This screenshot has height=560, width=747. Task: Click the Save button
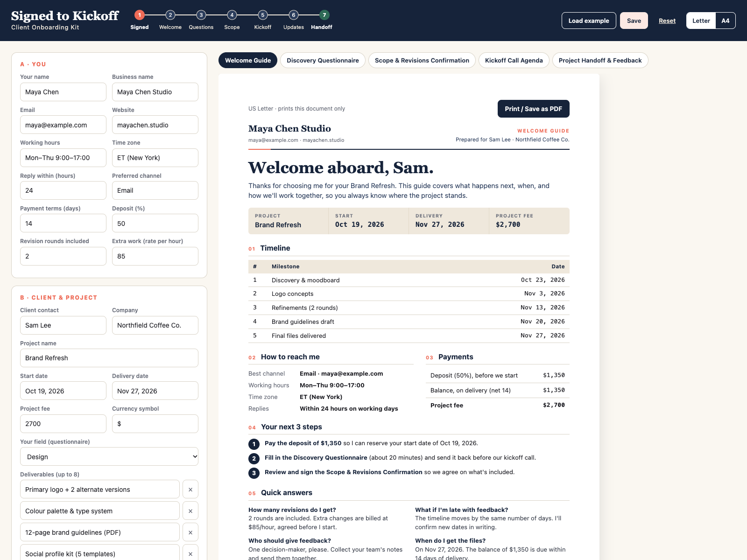(634, 21)
